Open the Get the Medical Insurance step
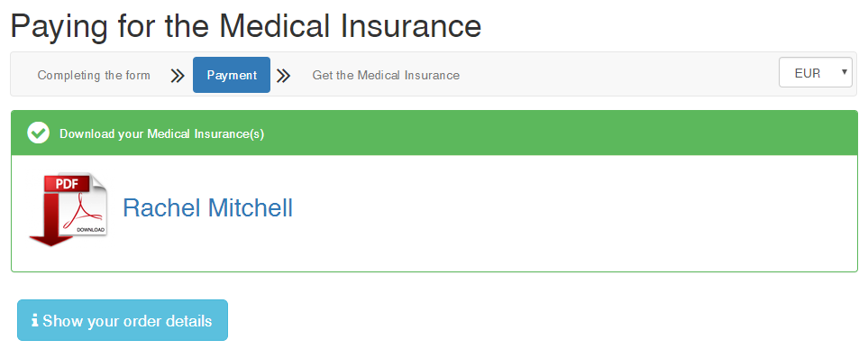 (386, 76)
